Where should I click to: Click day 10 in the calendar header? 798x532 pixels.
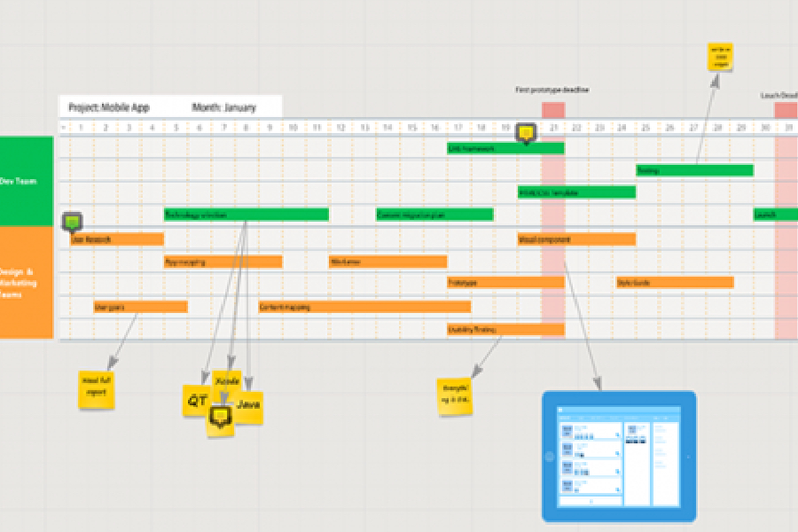click(x=293, y=128)
